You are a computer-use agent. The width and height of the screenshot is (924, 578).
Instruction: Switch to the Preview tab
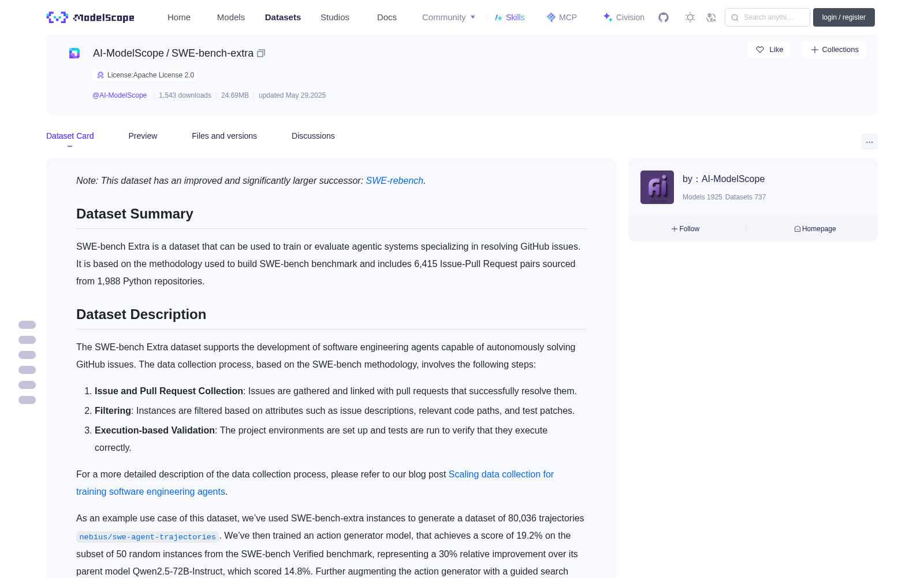tap(143, 136)
